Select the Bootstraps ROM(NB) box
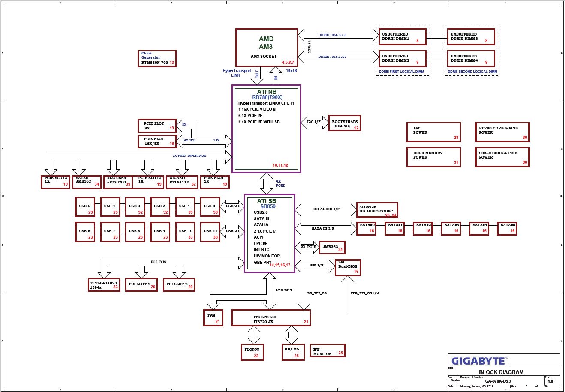Image resolution: width=565 pixels, height=392 pixels. pyautogui.click(x=345, y=123)
